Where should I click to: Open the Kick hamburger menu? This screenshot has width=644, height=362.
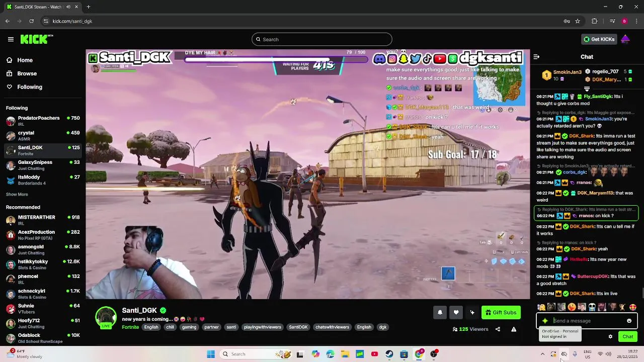[x=11, y=39]
